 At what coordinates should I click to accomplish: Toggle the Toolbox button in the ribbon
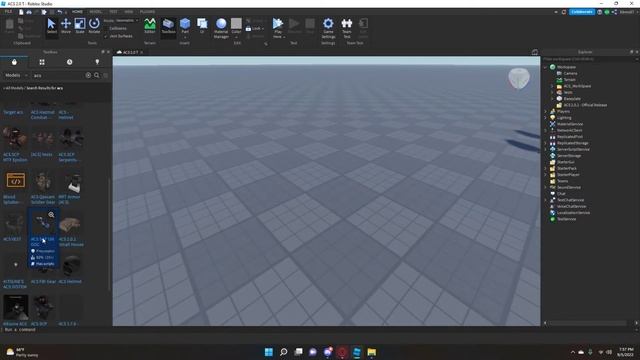click(168, 27)
